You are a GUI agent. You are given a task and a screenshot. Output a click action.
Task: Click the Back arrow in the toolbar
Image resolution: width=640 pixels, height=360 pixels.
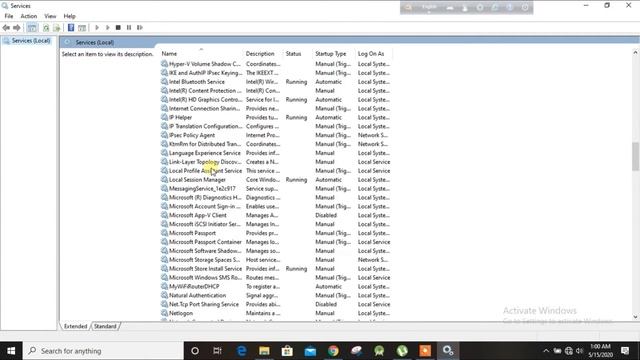click(6, 28)
